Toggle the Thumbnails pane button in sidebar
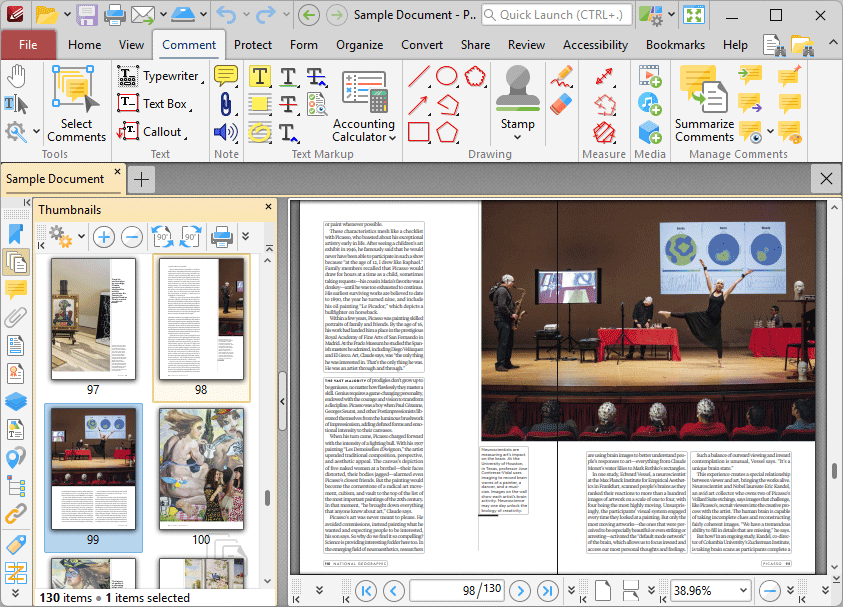Image resolution: width=843 pixels, height=607 pixels. (x=15, y=262)
